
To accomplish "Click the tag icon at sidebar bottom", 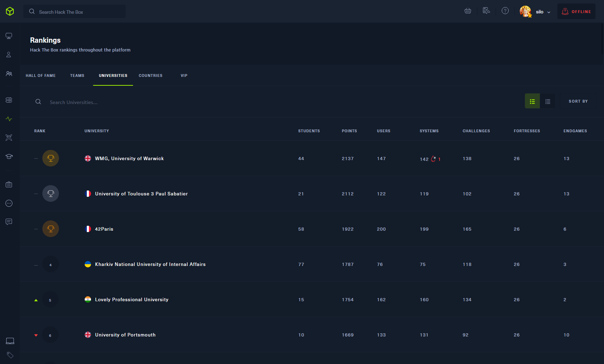I will pyautogui.click(x=10, y=355).
